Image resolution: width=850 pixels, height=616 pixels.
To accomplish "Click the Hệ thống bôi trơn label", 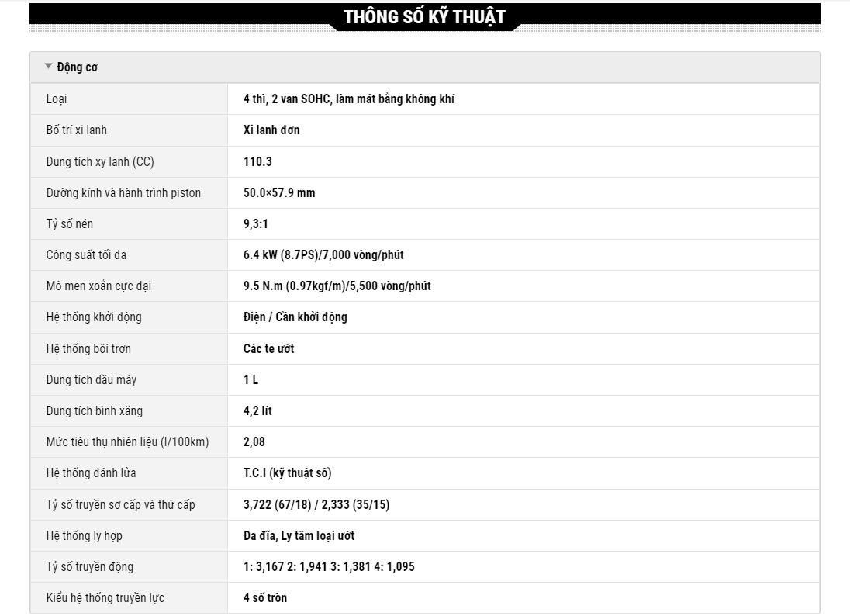I will 88,348.
